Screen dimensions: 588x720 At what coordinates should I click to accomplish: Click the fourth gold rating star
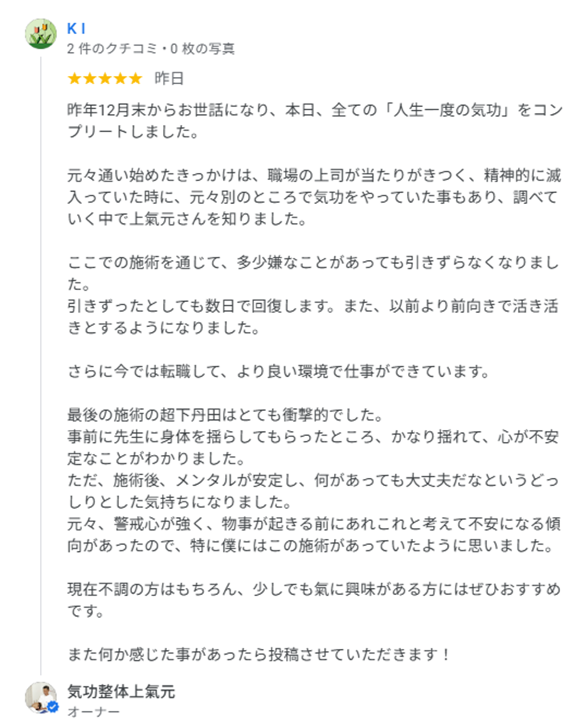[x=120, y=79]
